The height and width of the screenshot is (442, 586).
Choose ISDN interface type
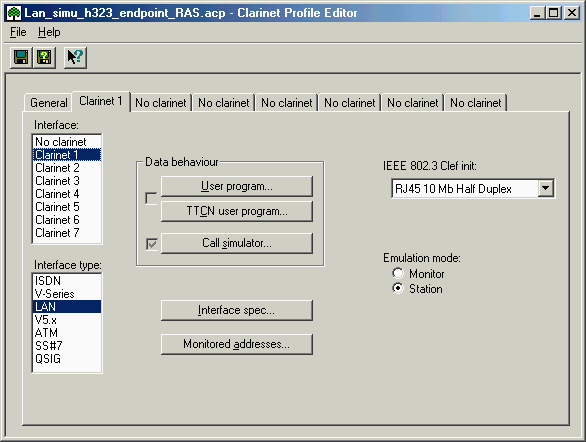click(x=67, y=281)
